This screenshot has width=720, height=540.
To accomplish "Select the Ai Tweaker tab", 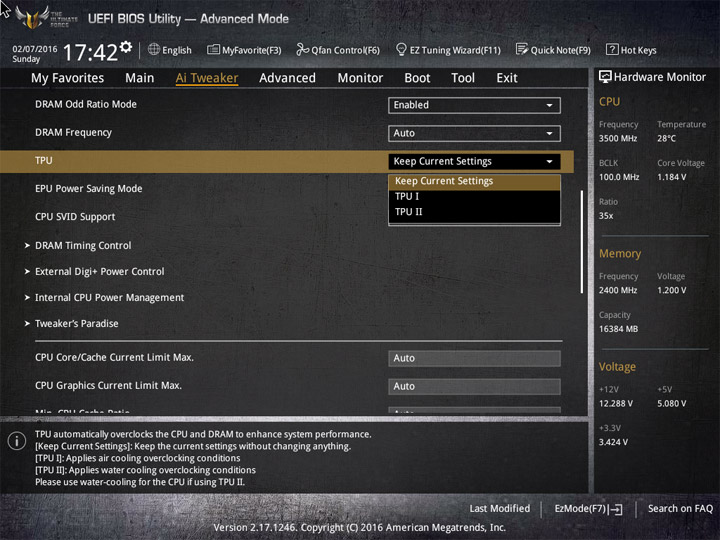I will pyautogui.click(x=207, y=78).
